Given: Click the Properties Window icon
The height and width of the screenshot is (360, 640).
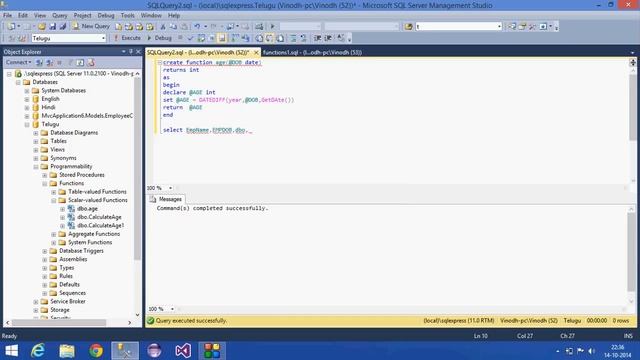Looking at the screenshot, I should (x=522, y=27).
